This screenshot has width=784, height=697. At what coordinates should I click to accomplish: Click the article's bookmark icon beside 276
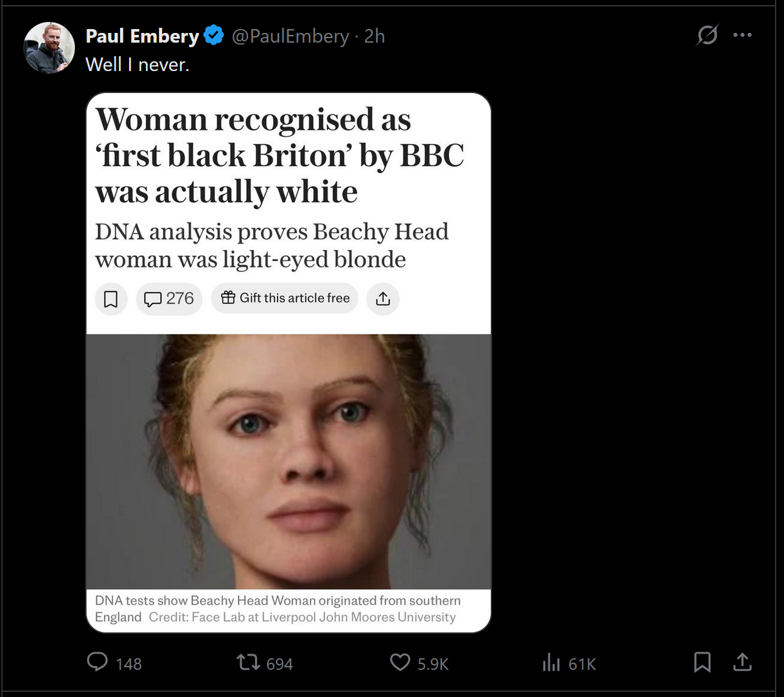tap(111, 298)
